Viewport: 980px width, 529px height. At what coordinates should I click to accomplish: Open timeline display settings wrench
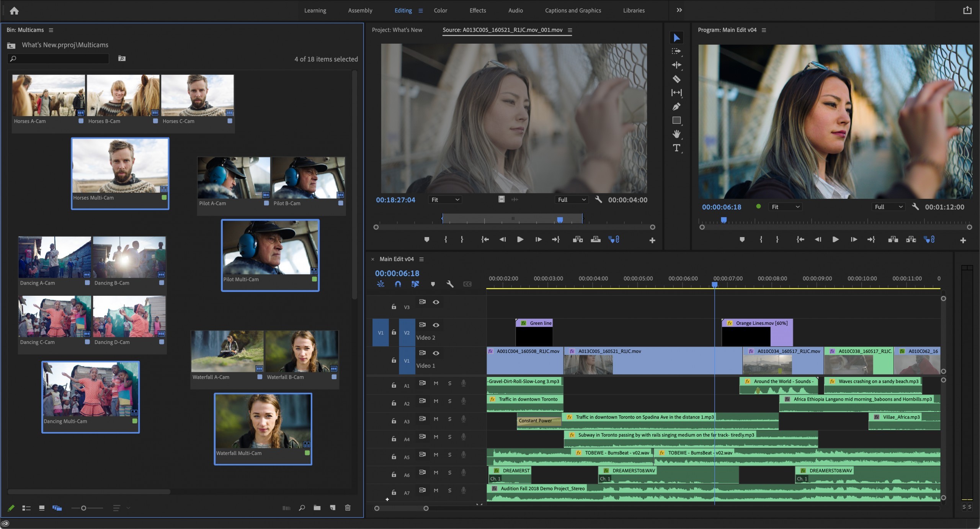[x=450, y=284]
